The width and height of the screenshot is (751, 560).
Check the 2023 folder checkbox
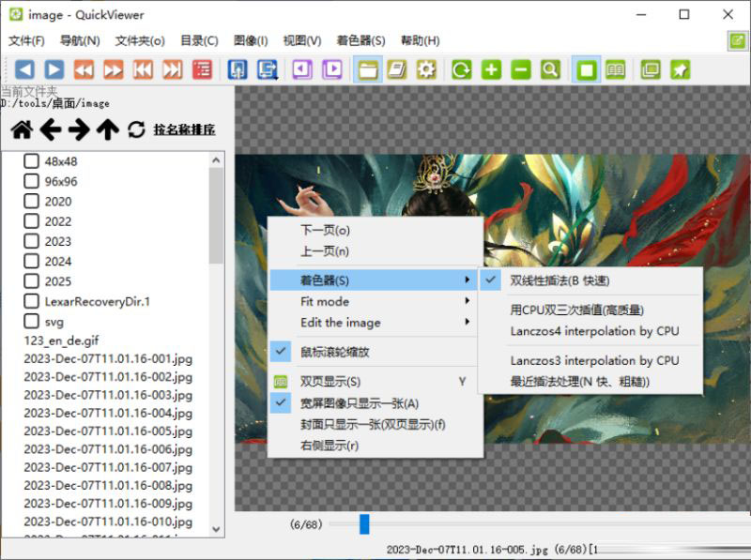pyautogui.click(x=31, y=241)
